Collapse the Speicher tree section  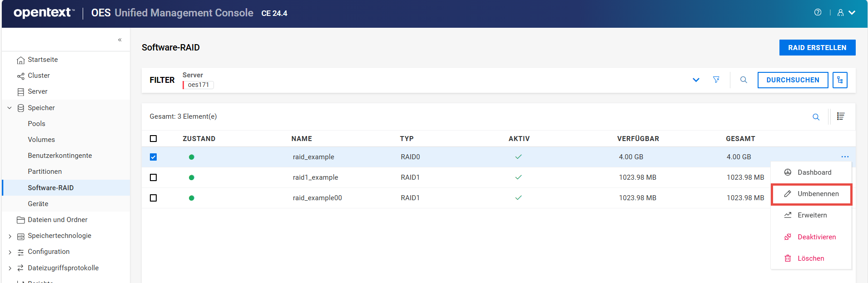point(10,108)
